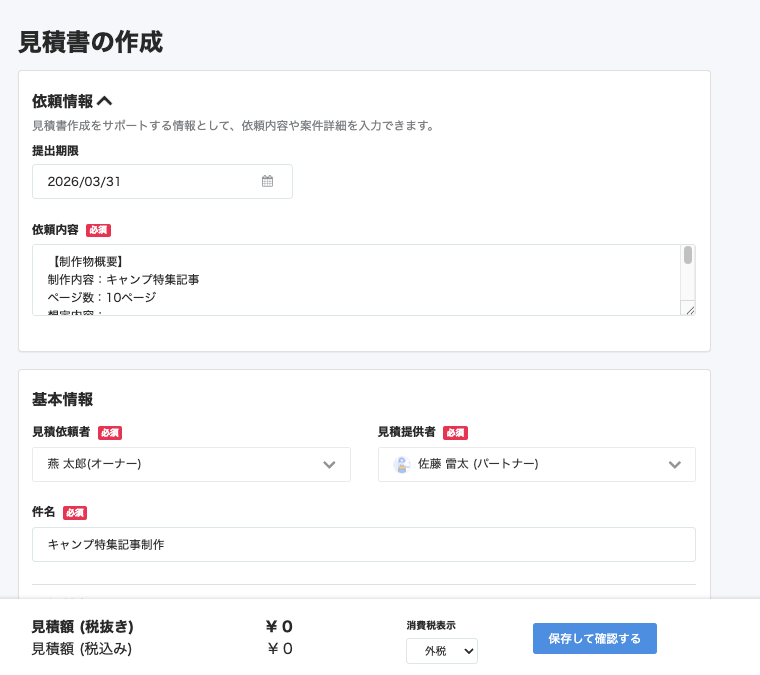Image resolution: width=760 pixels, height=675 pixels.
Task: Click the text ページ数：10ページ
Action: click(102, 297)
